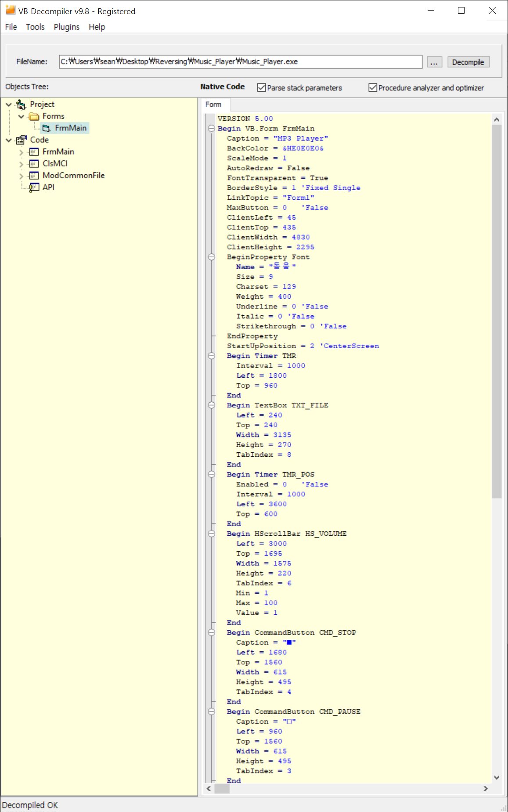Viewport: 508px width, 812px height.
Task: Click the 'Max = 100' line
Action: (x=257, y=603)
